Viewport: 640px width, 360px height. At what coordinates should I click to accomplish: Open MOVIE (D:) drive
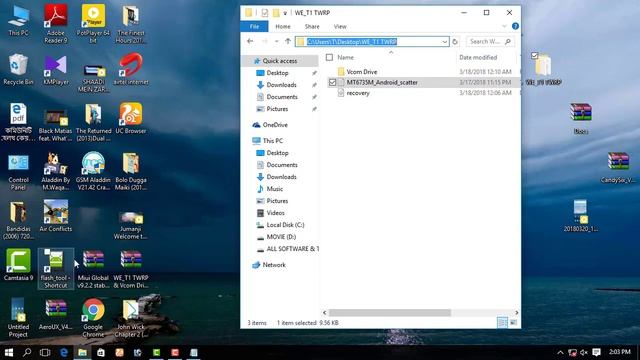pyautogui.click(x=281, y=237)
